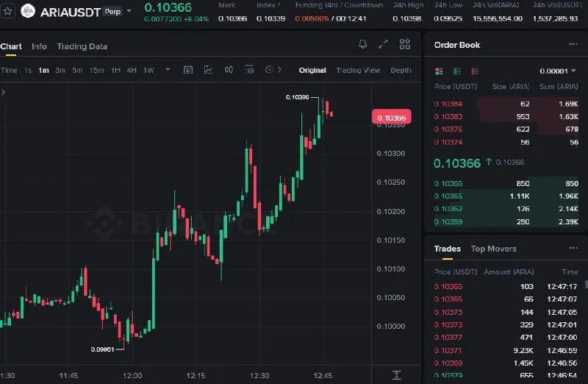Click auto-fit price scale icon

click(x=396, y=374)
